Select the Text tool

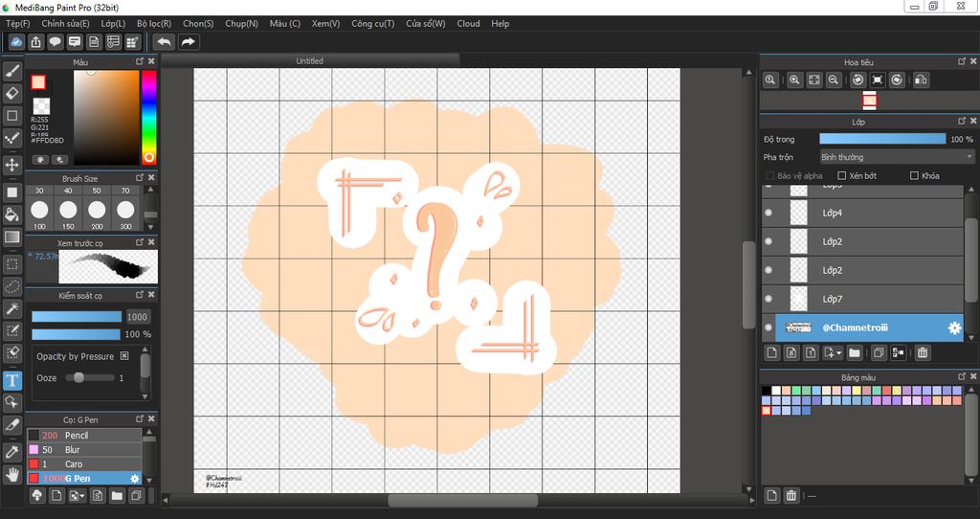pyautogui.click(x=11, y=380)
